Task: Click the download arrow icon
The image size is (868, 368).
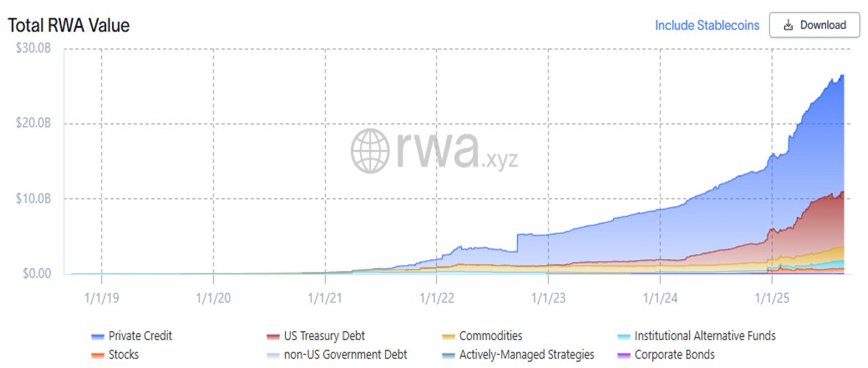Action: (788, 26)
